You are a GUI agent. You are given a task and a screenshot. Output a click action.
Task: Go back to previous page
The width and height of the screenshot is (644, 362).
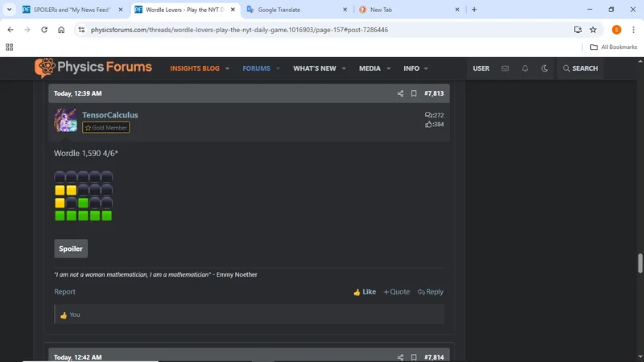pyautogui.click(x=10, y=30)
